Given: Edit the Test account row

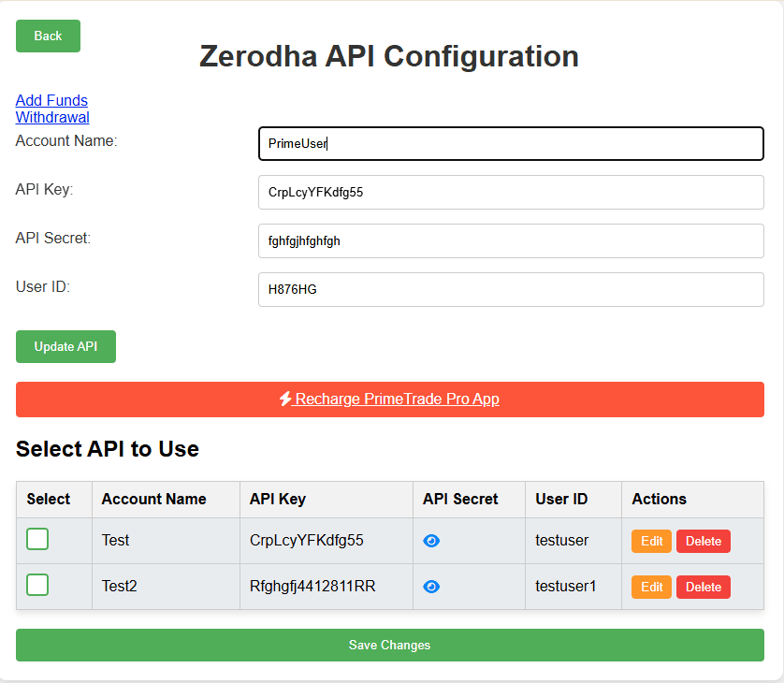Looking at the screenshot, I should click(651, 541).
